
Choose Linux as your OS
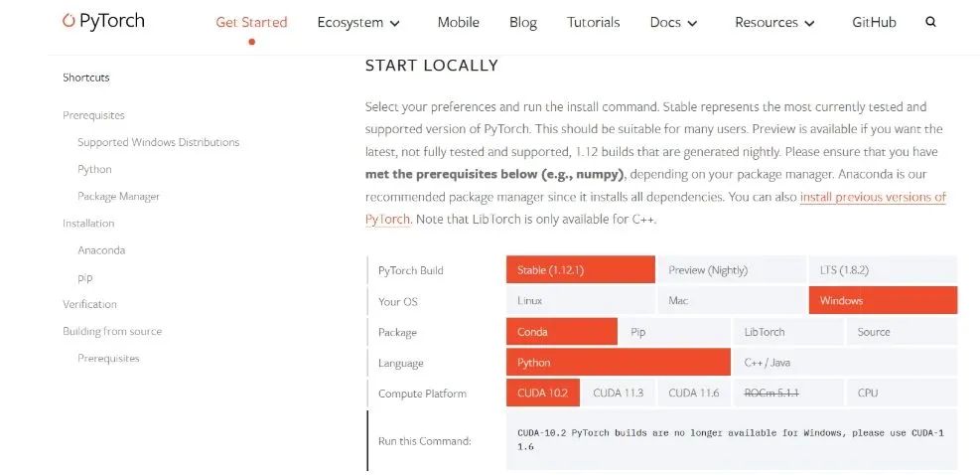pos(581,300)
